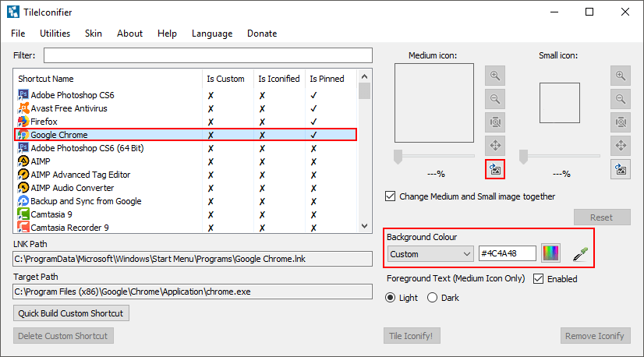Open the Skin menu
This screenshot has height=357, width=644.
[94, 34]
